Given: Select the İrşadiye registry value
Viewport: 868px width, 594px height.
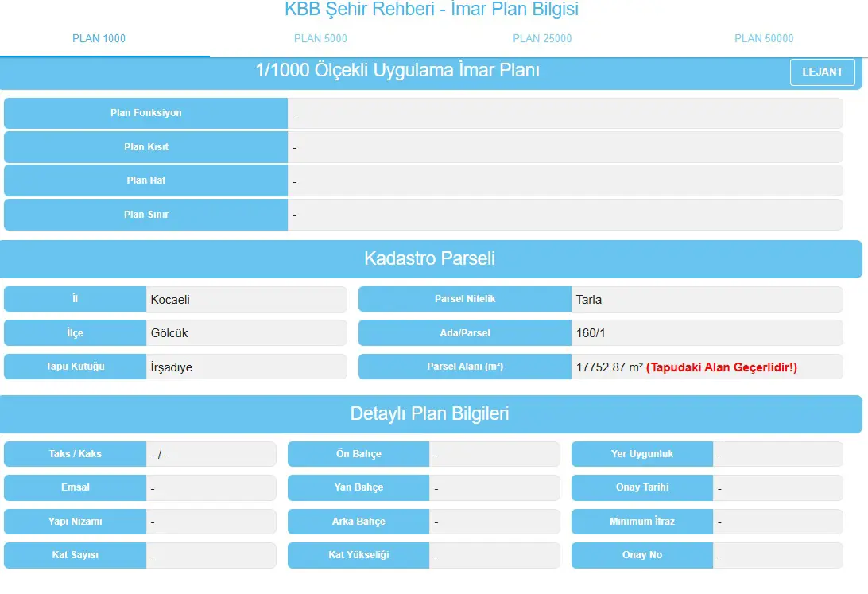Looking at the screenshot, I should 246,367.
